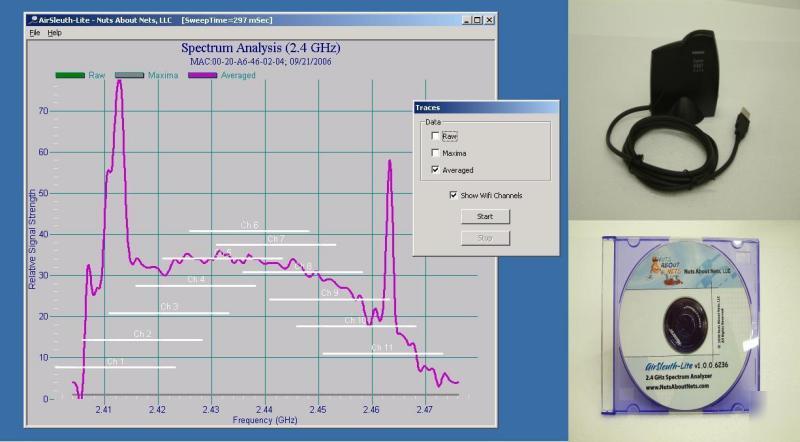
Task: Click the 2.47 frequency tick label
Action: point(424,409)
